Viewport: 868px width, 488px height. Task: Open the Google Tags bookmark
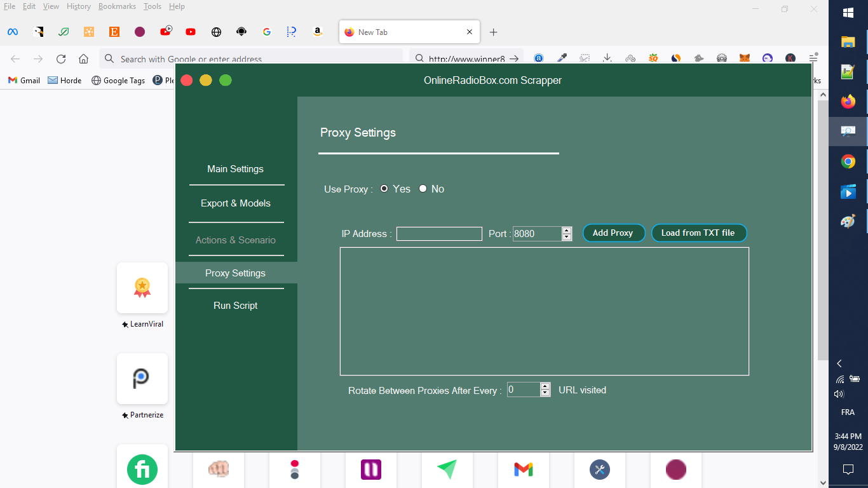pyautogui.click(x=118, y=81)
